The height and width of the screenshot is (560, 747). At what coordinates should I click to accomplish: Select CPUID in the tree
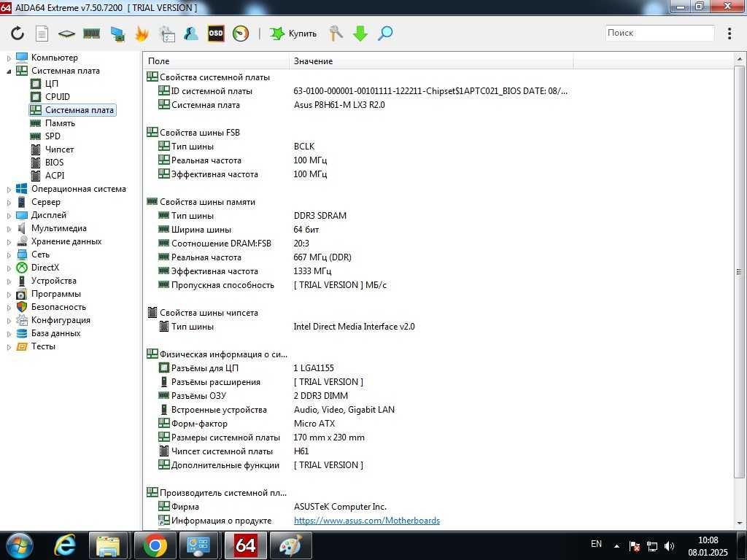click(57, 97)
